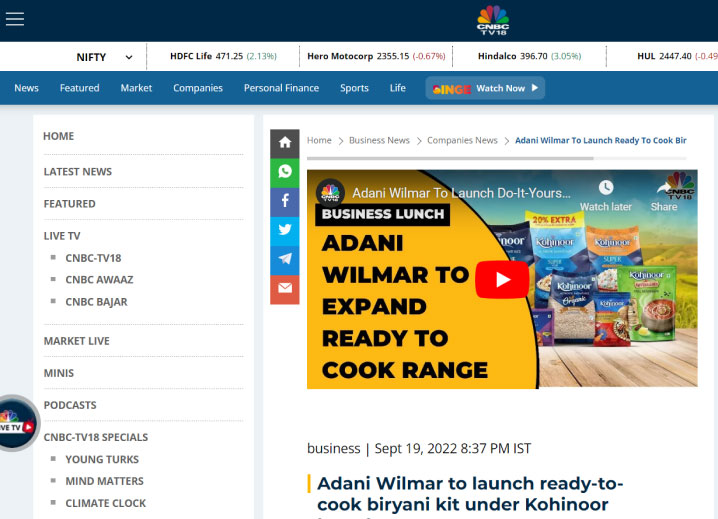Select LIVE TV in the sidebar
The image size is (718, 519).
click(x=62, y=236)
